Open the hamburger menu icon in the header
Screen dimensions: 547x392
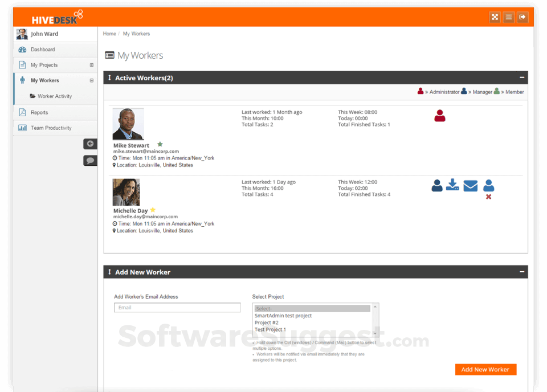coord(509,17)
